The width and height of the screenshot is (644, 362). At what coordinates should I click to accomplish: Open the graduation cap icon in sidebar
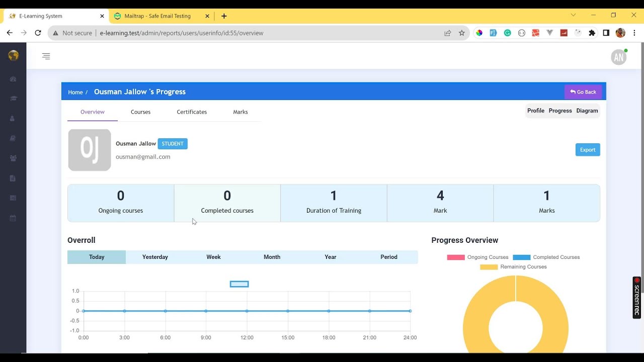click(13, 99)
